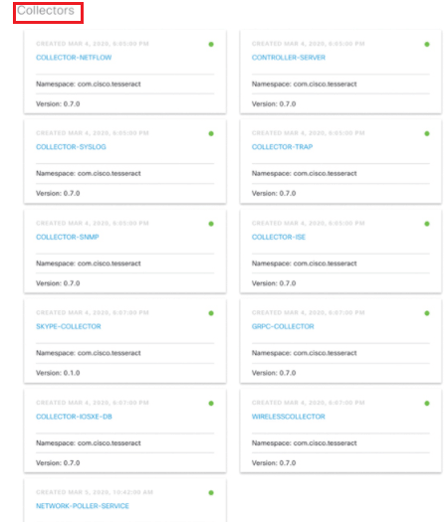Click green status dot on SKYPE-COLLECTOR card
This screenshot has width=445, height=522.
[x=211, y=313]
